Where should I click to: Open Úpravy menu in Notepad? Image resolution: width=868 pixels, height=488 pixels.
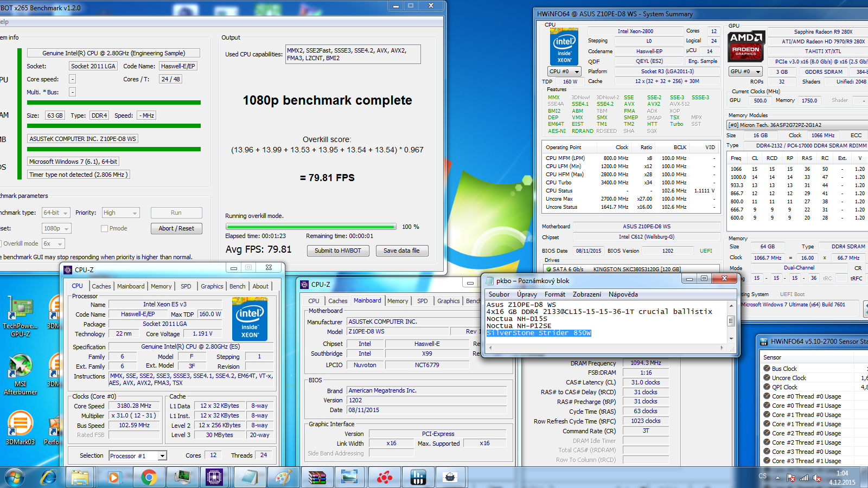coord(527,294)
